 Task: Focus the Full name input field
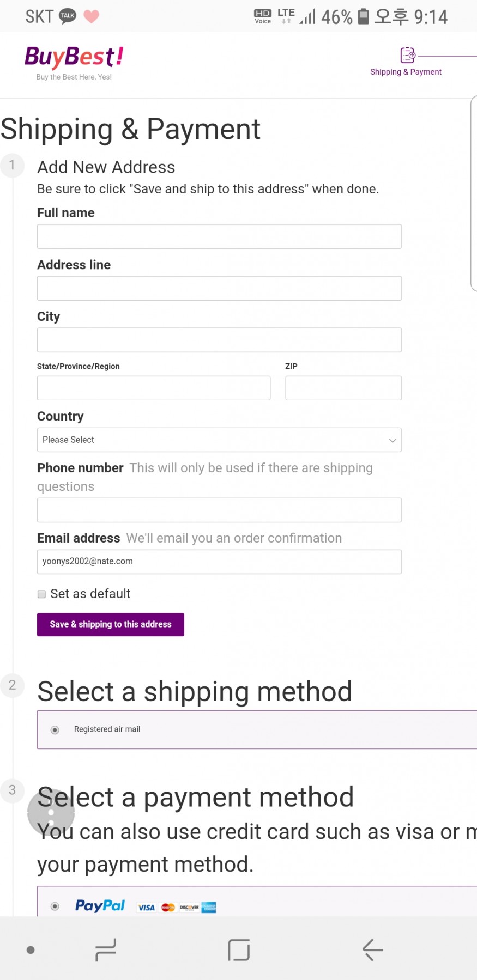tap(219, 236)
